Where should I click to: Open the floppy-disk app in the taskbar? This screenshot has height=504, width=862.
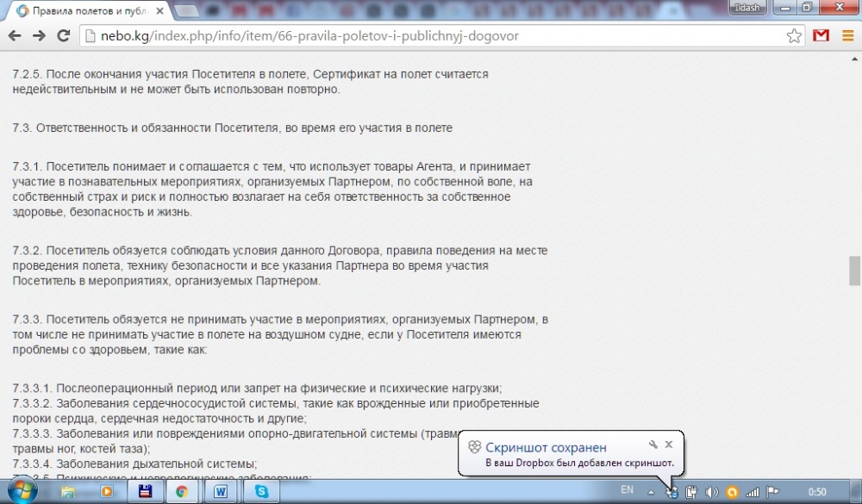[x=145, y=491]
